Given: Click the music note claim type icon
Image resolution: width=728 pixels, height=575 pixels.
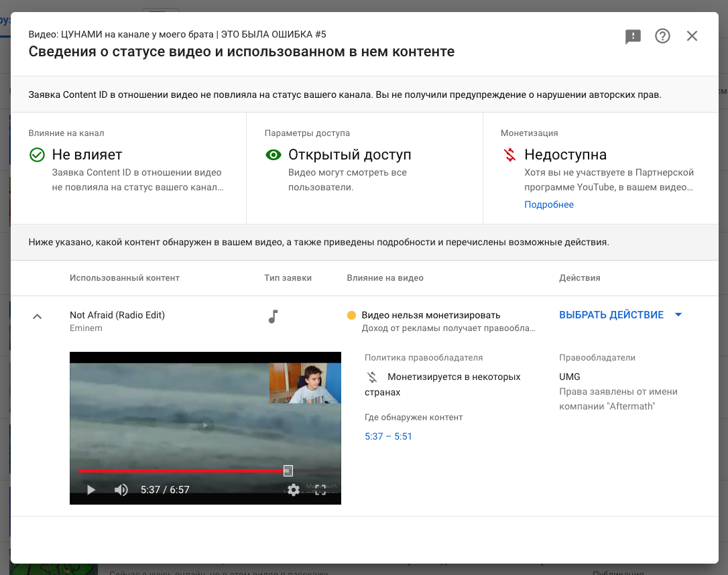Looking at the screenshot, I should [x=274, y=316].
